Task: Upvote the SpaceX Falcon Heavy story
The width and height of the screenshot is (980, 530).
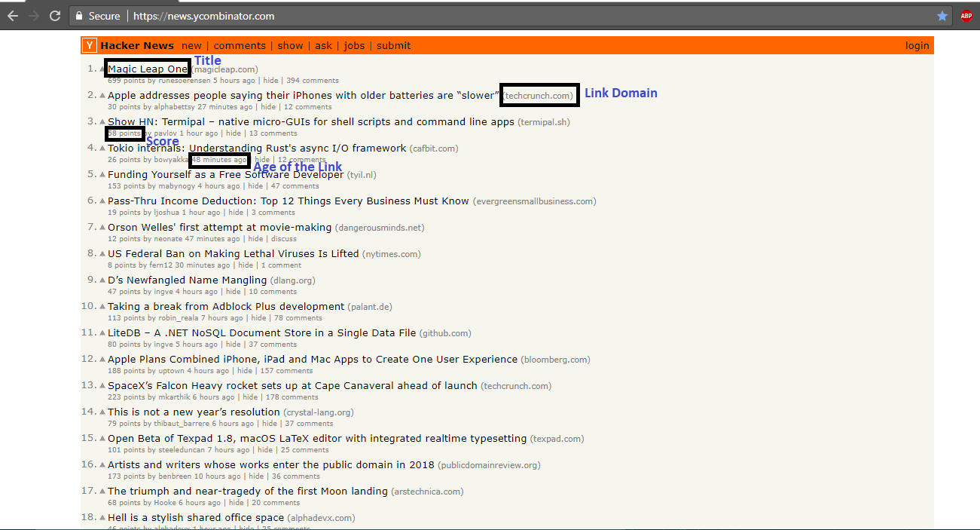Action: coord(102,386)
